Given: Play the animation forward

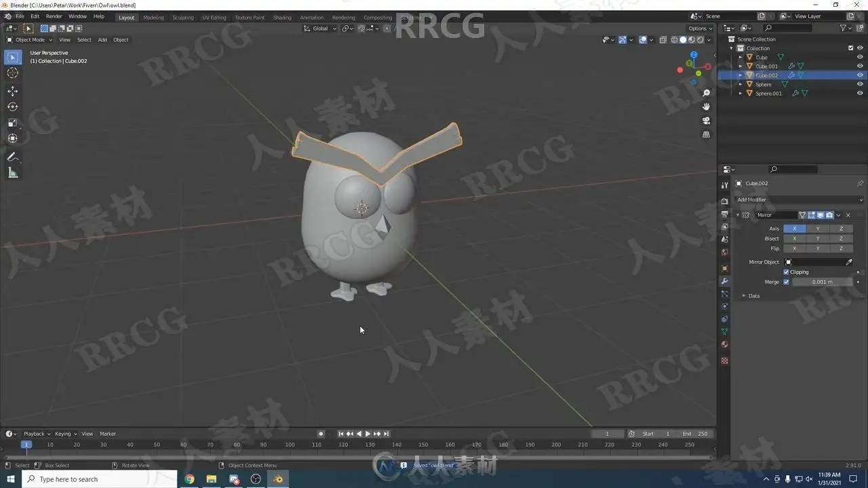Looking at the screenshot, I should 368,434.
